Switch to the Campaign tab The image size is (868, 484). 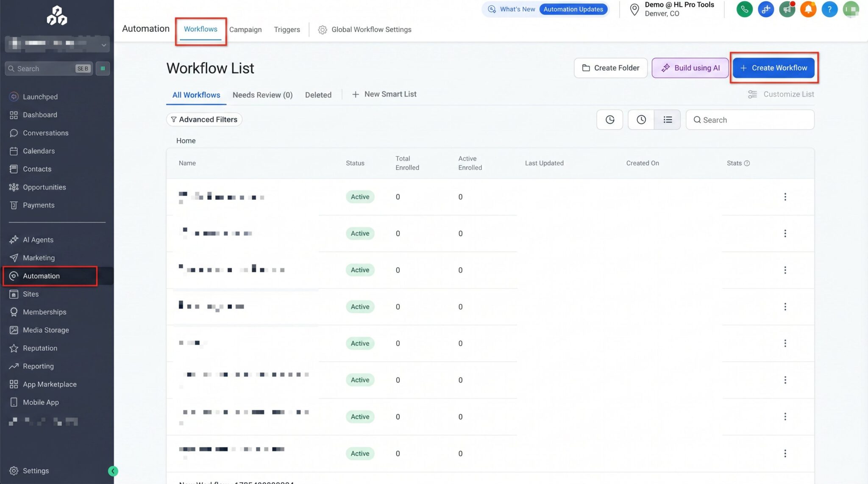[x=245, y=30]
